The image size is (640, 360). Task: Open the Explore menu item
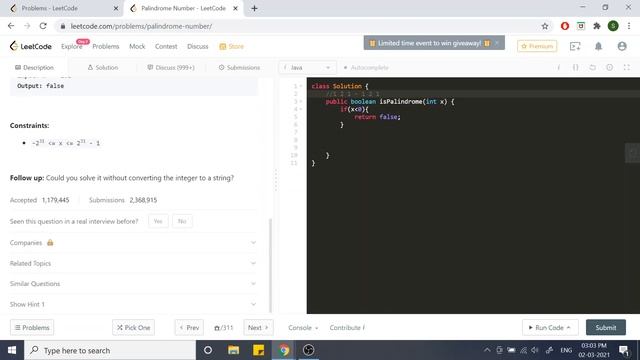point(71,47)
